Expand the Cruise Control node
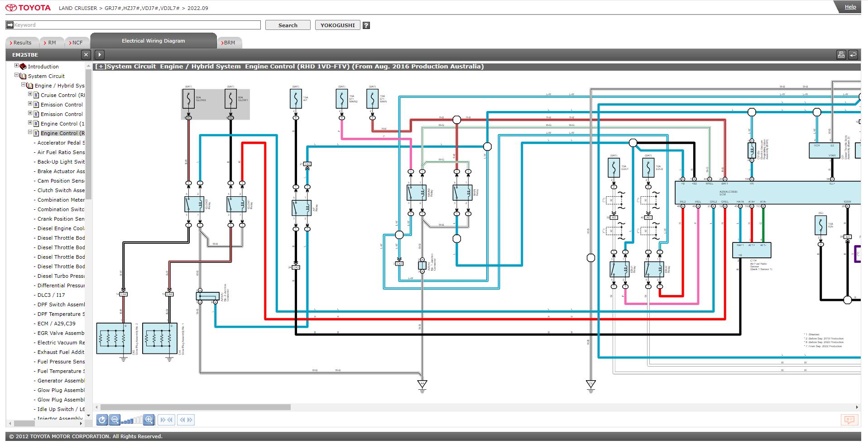 pyautogui.click(x=30, y=95)
